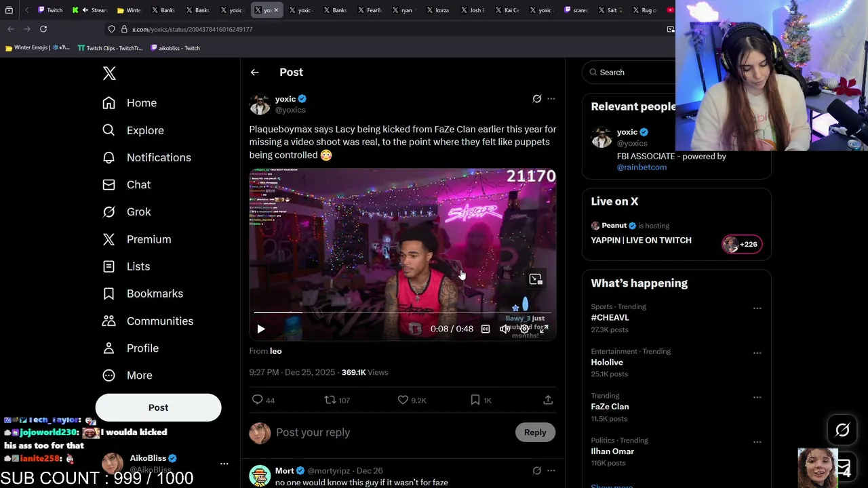This screenshot has height=488, width=868.
Task: Open yoxic's profile avatar on post
Action: coord(260,104)
